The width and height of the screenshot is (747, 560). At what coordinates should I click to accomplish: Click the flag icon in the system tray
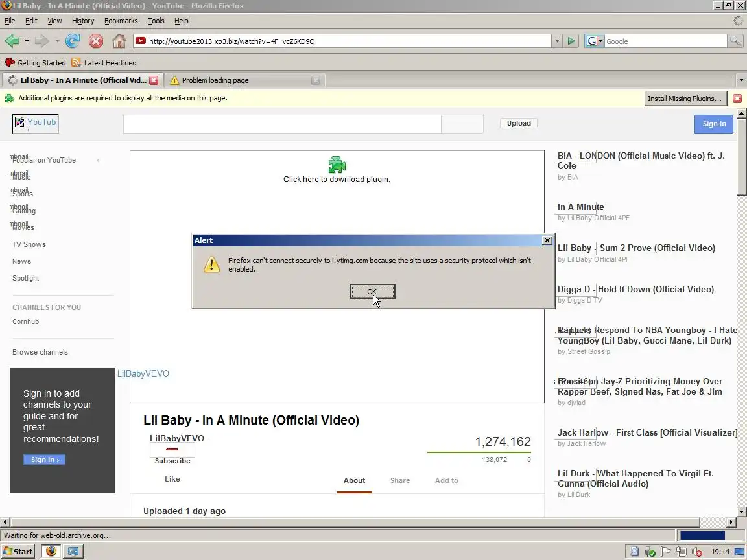(x=665, y=552)
